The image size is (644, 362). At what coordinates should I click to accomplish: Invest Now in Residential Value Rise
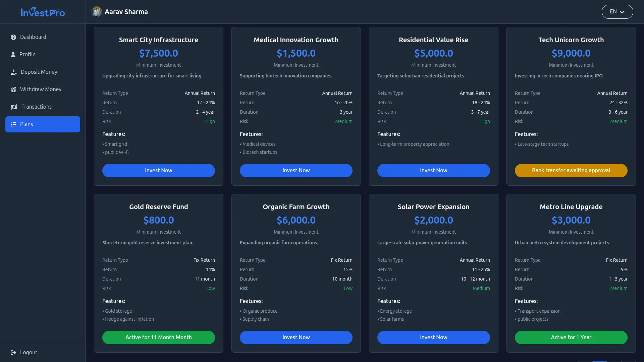tap(433, 170)
